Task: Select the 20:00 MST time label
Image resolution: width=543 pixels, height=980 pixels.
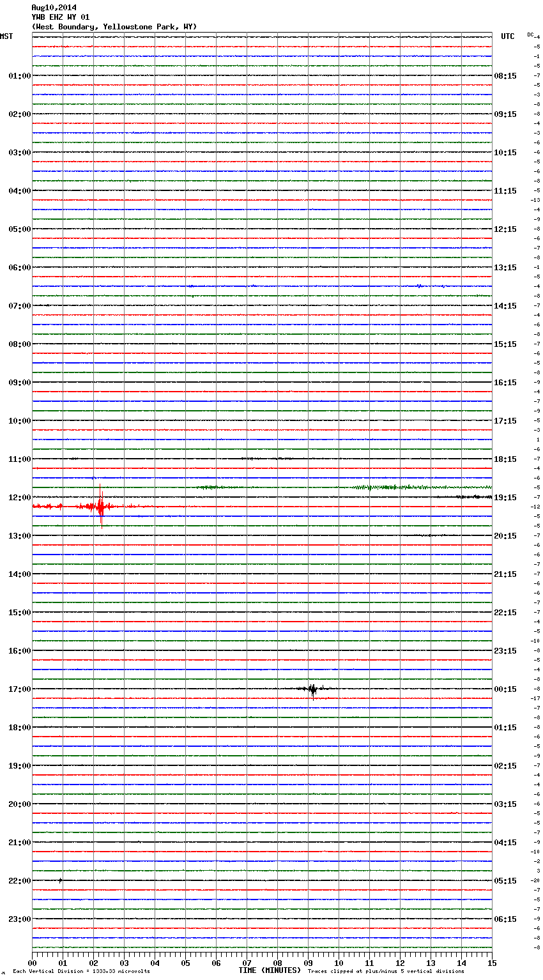Action: click(x=19, y=804)
